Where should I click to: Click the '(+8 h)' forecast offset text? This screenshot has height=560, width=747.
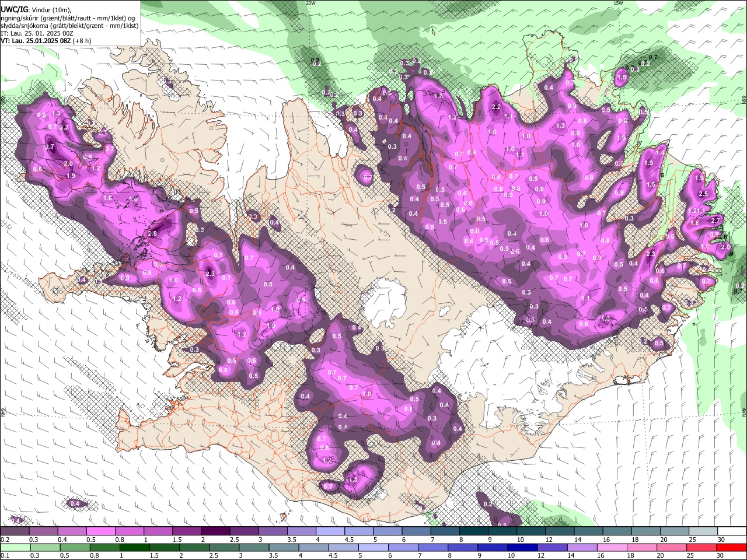click(x=81, y=41)
